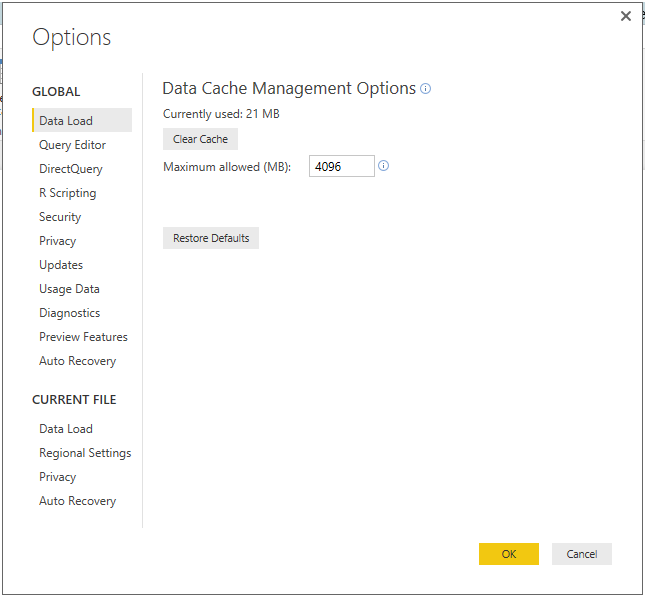Click Restore Defaults button
This screenshot has height=596, width=645.
[211, 238]
